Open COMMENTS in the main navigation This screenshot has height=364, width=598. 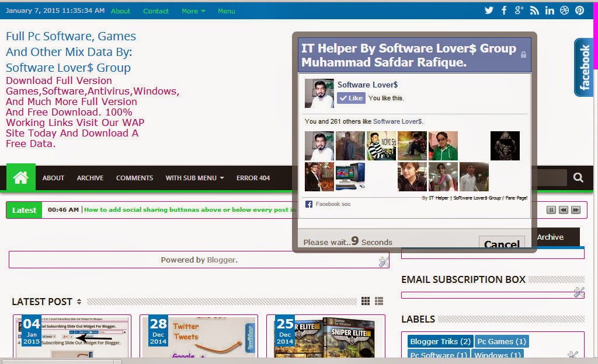pos(135,178)
